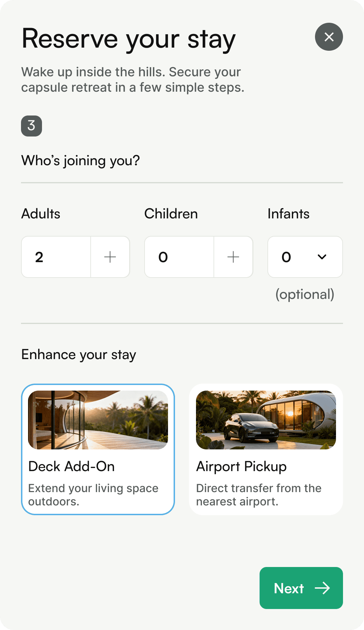Click the Airport Pickup car photo
This screenshot has height=630, width=364.
[266, 420]
